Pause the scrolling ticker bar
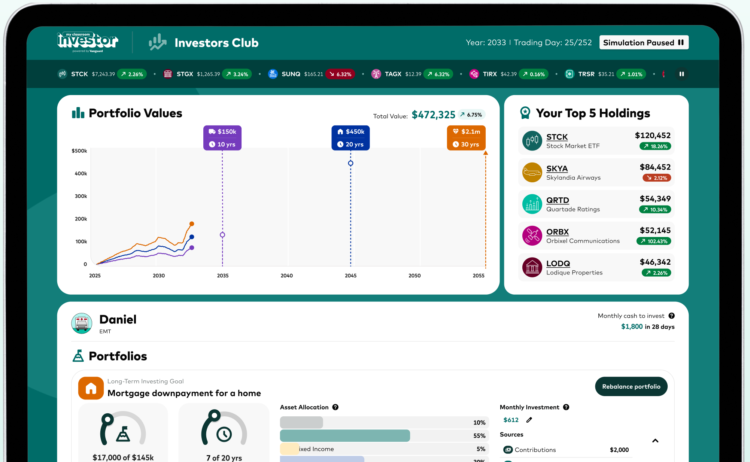Viewport: 750px width, 462px height. pos(682,74)
